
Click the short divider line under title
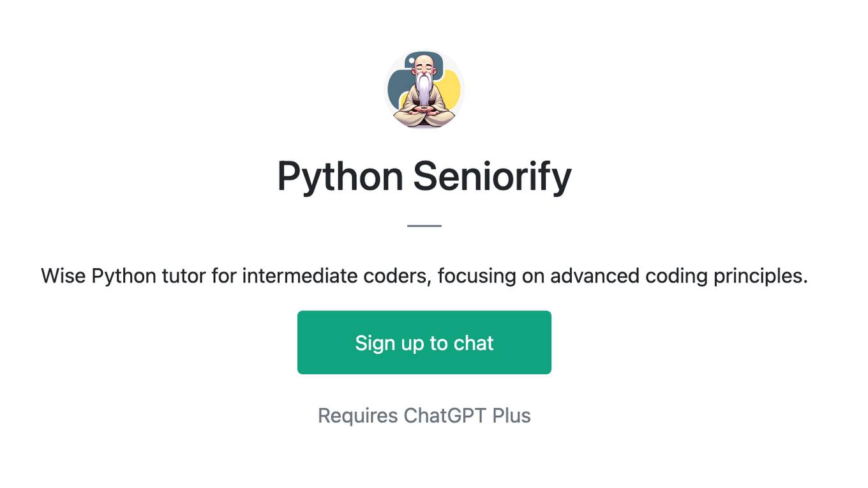(x=424, y=225)
